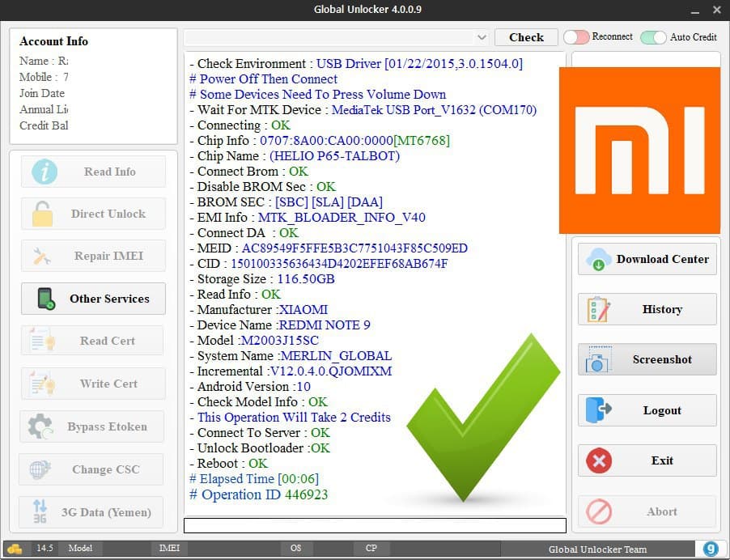Click the Bypass Etoken gear icon
Image resolution: width=730 pixels, height=560 pixels.
pyautogui.click(x=40, y=426)
